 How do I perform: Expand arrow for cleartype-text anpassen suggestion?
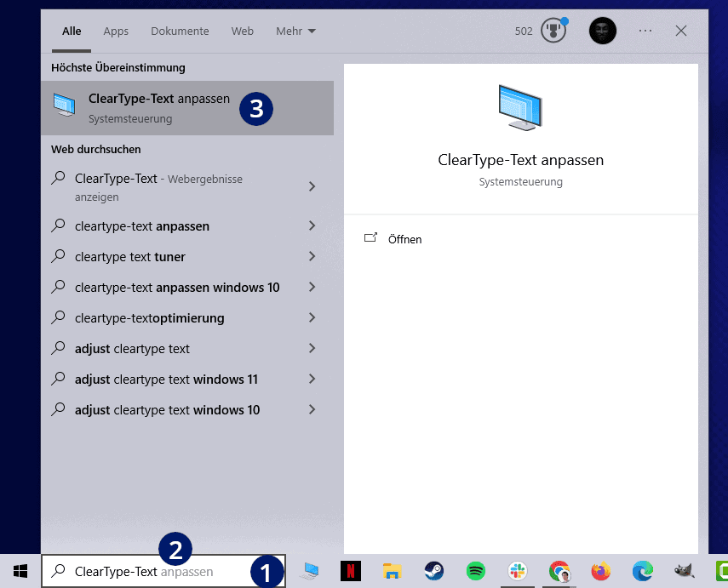click(312, 225)
